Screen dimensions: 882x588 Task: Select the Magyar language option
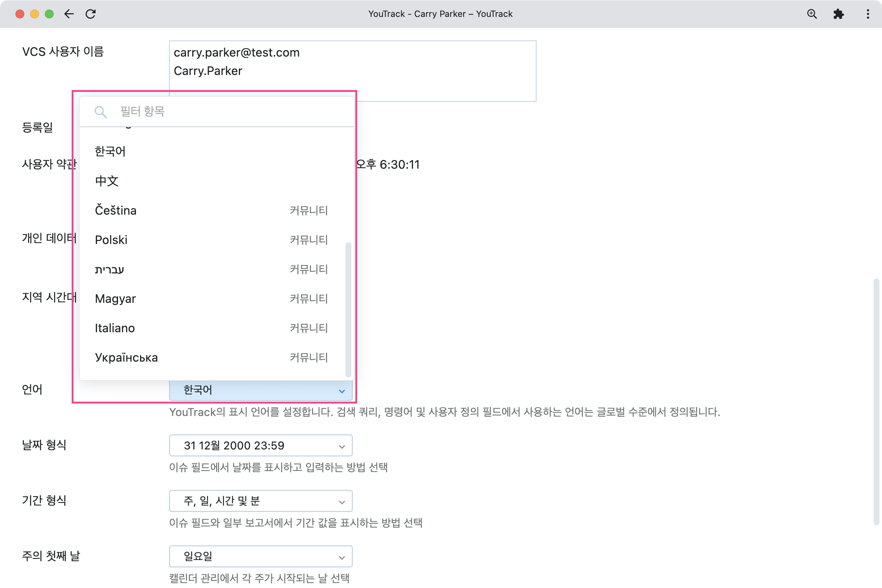pyautogui.click(x=115, y=298)
